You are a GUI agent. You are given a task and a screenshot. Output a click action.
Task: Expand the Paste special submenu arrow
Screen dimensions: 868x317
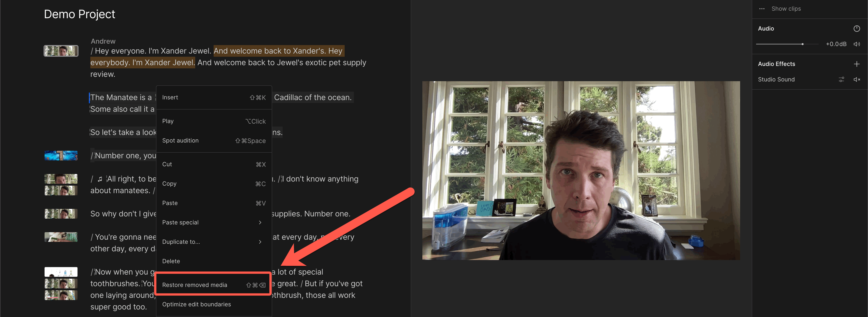260,222
